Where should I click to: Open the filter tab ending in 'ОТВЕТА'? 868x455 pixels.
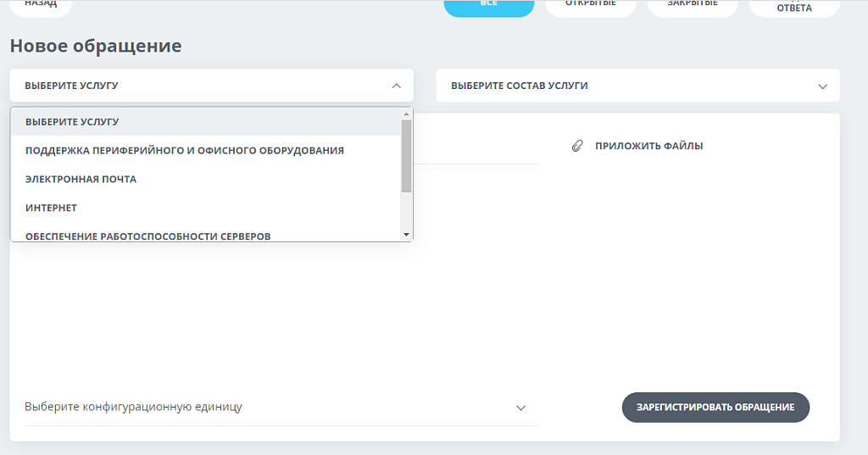point(794,7)
